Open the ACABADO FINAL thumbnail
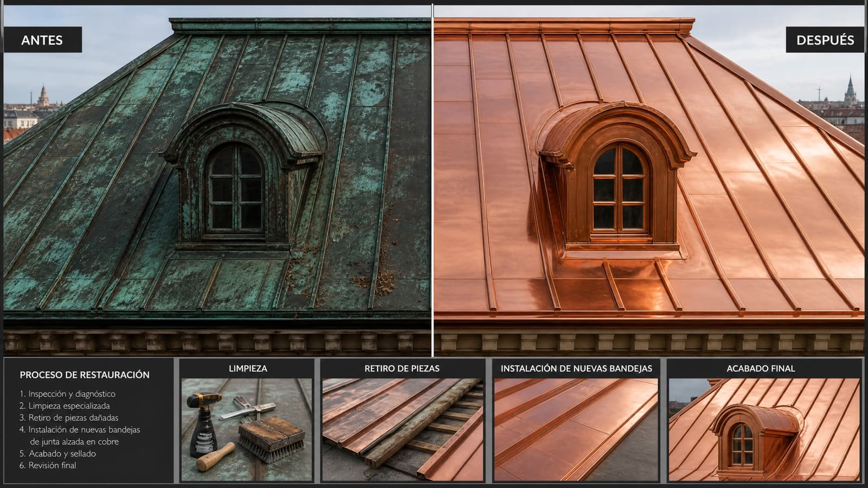 tap(764, 429)
